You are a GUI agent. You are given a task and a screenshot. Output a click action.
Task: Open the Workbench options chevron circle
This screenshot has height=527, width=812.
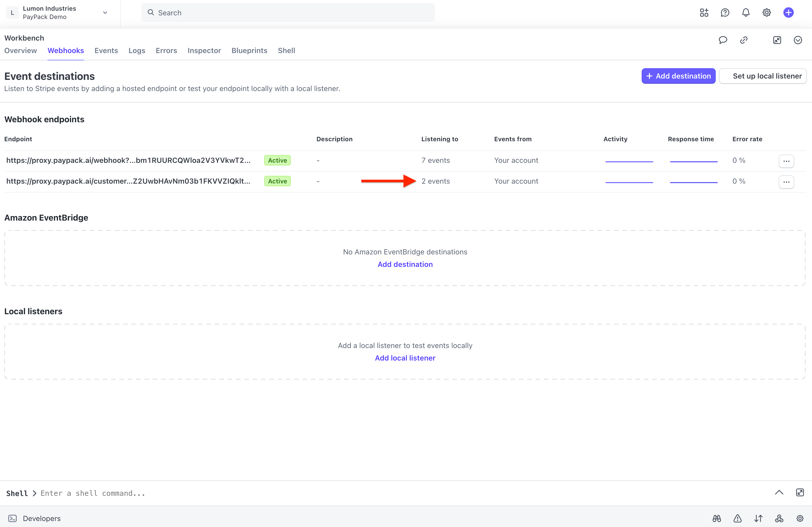point(798,40)
